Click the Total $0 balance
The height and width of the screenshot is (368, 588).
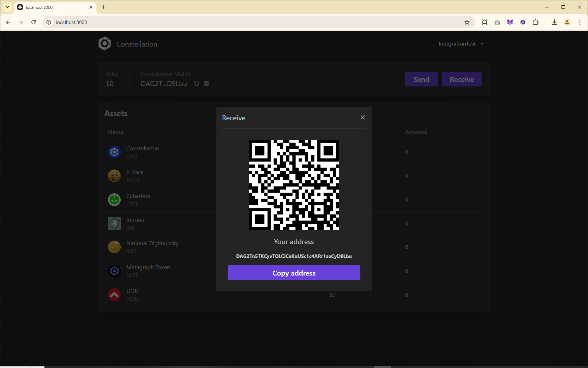tap(110, 84)
